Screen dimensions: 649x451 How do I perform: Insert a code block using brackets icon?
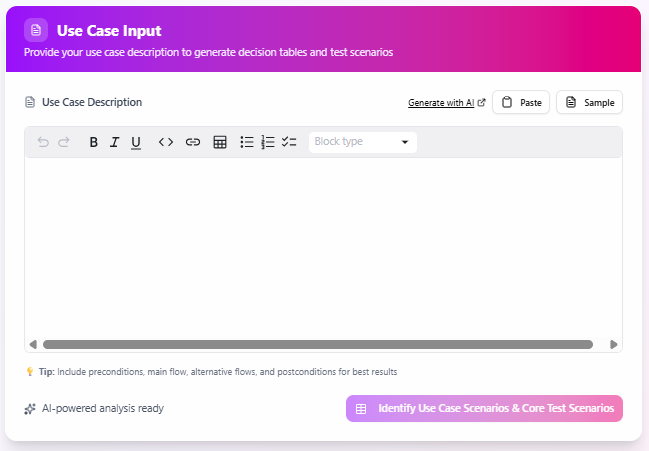pos(166,142)
